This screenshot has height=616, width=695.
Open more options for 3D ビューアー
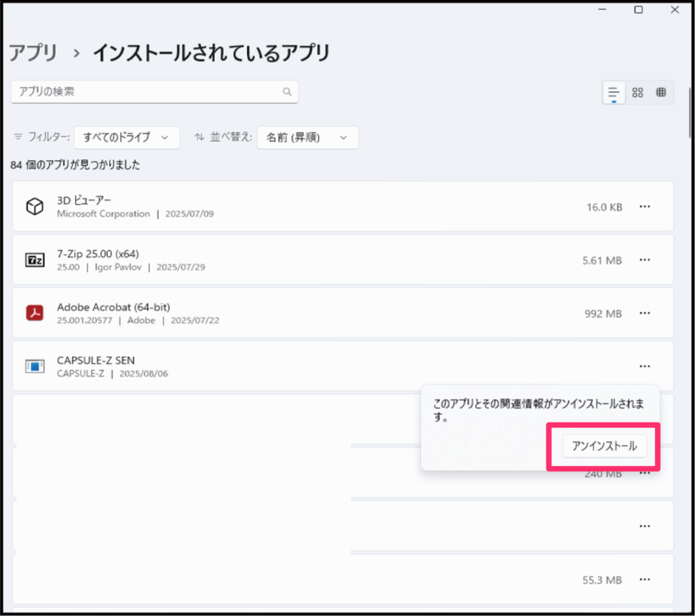click(x=645, y=207)
